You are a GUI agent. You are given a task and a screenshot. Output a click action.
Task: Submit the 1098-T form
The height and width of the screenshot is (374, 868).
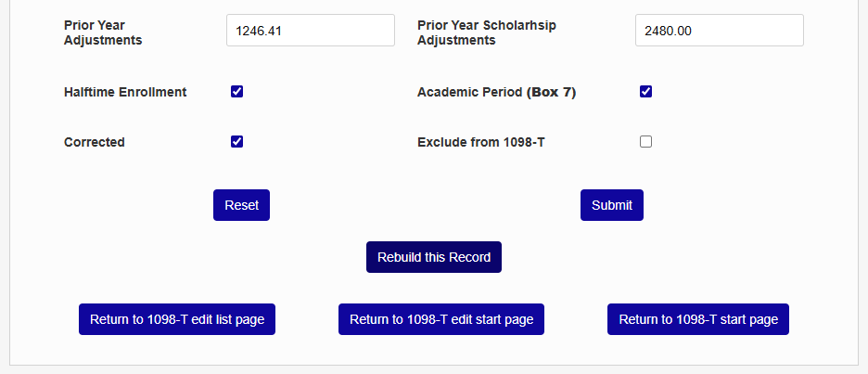(611, 205)
